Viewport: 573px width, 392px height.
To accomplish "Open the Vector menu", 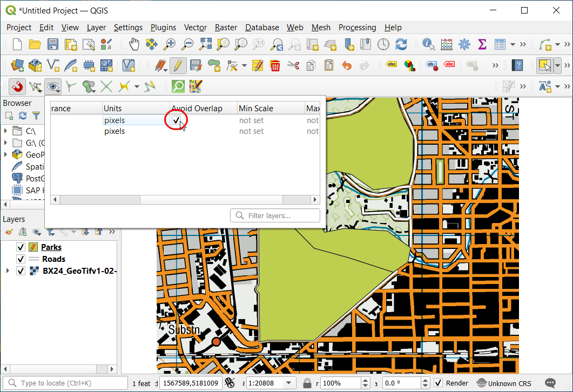I will (x=195, y=28).
